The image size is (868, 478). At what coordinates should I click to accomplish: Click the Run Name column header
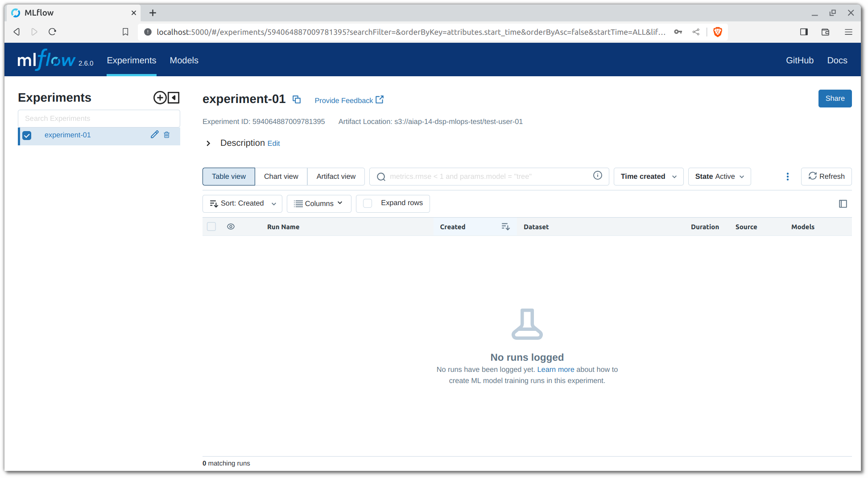[283, 227]
